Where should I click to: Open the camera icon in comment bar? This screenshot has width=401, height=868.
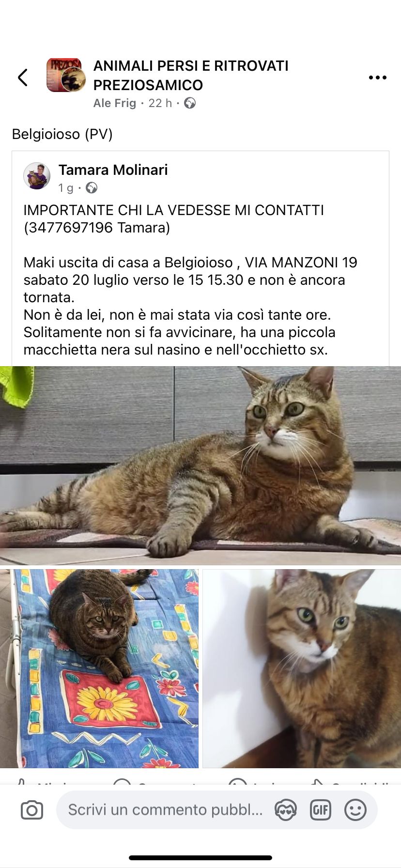click(32, 810)
